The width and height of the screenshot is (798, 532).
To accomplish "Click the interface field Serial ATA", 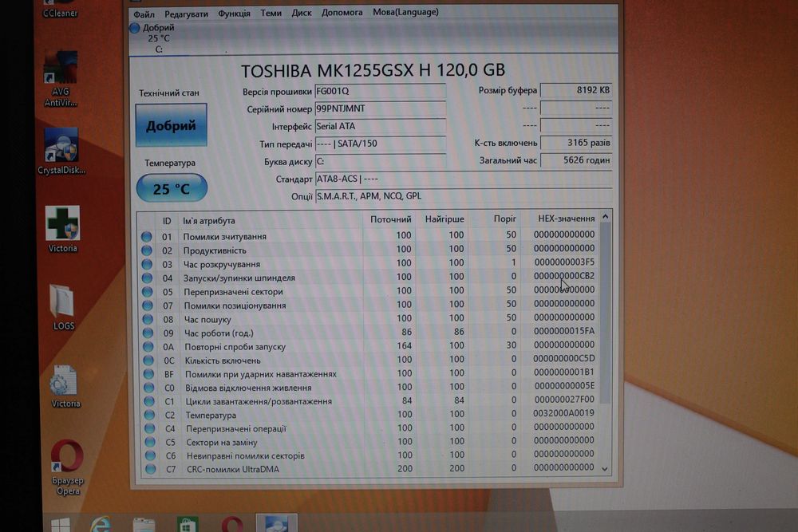I will click(x=380, y=126).
